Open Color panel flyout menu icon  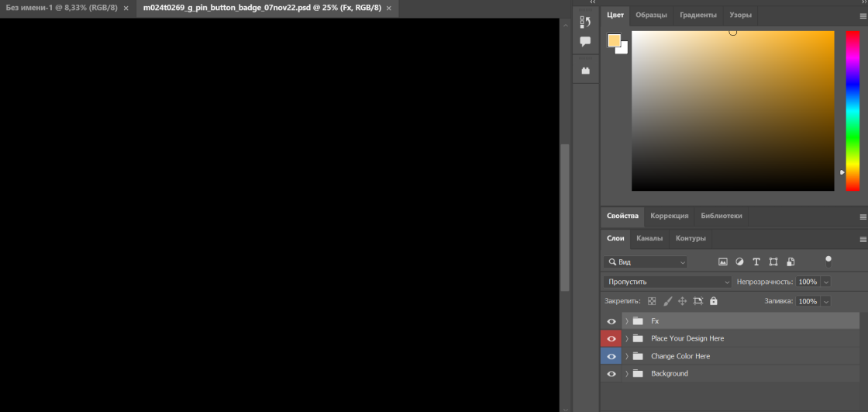863,16
